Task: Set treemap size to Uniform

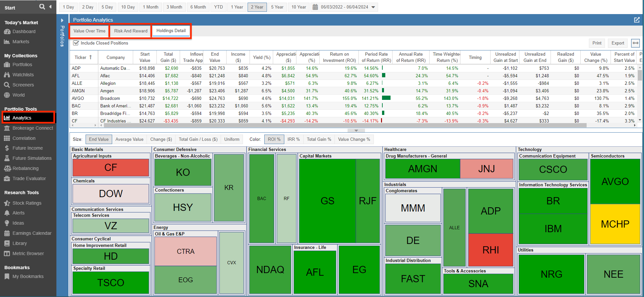Action: [x=232, y=139]
